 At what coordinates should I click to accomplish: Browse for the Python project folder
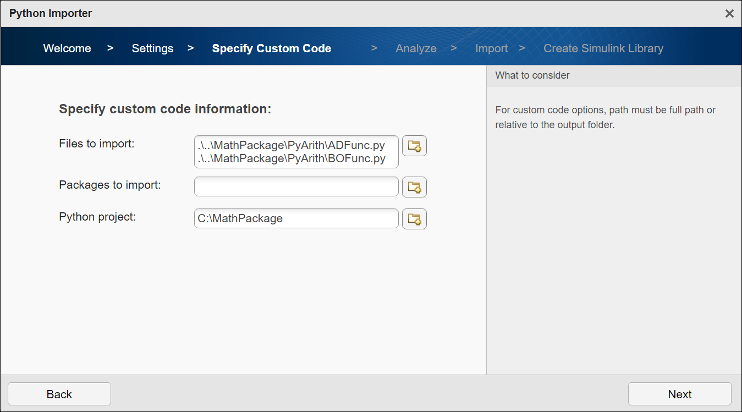(x=414, y=219)
